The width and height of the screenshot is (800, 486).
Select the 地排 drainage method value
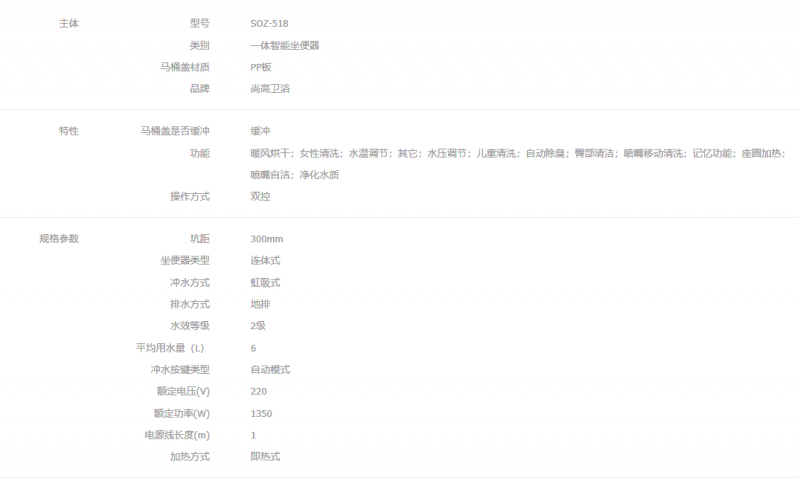click(260, 304)
